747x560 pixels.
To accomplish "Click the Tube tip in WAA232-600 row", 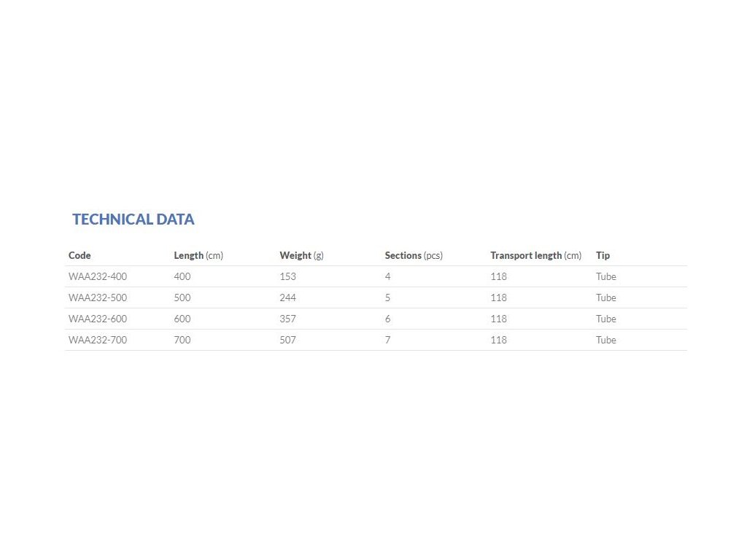I will click(x=605, y=319).
